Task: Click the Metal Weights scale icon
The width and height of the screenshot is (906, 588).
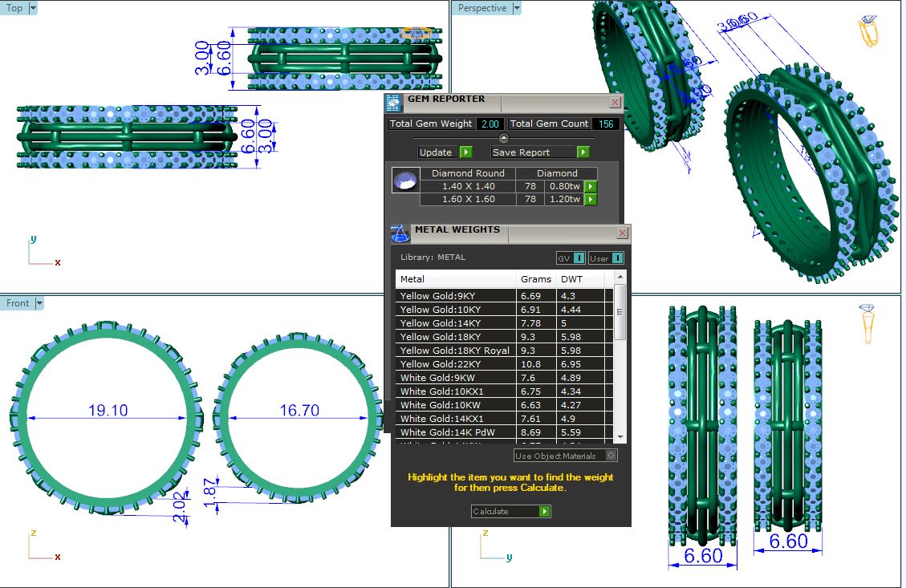Action: tap(400, 234)
